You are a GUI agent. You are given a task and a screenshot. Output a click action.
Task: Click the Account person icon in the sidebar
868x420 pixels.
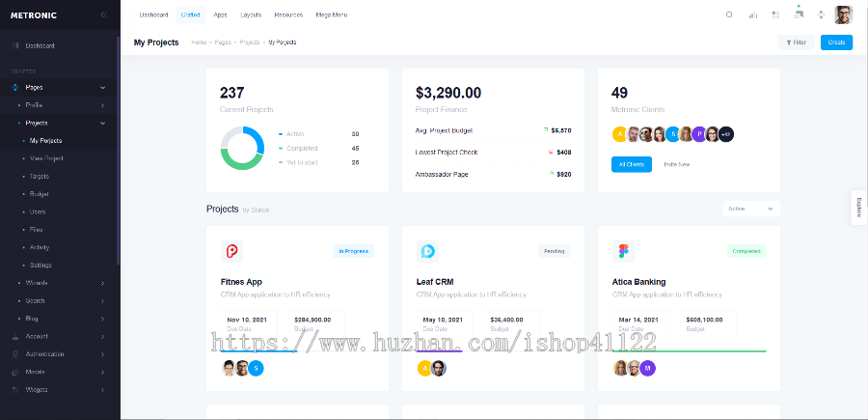click(15, 336)
